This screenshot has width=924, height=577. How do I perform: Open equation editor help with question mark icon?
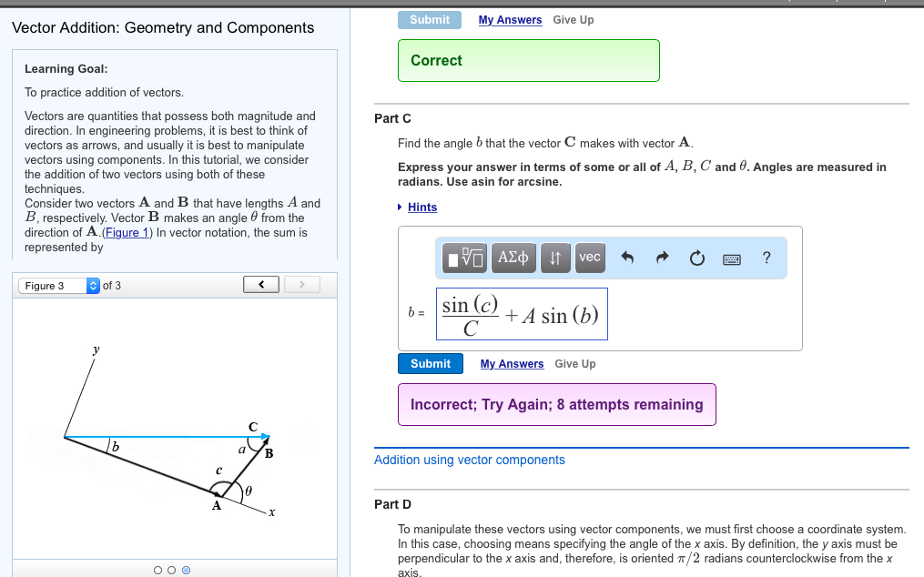(x=766, y=258)
